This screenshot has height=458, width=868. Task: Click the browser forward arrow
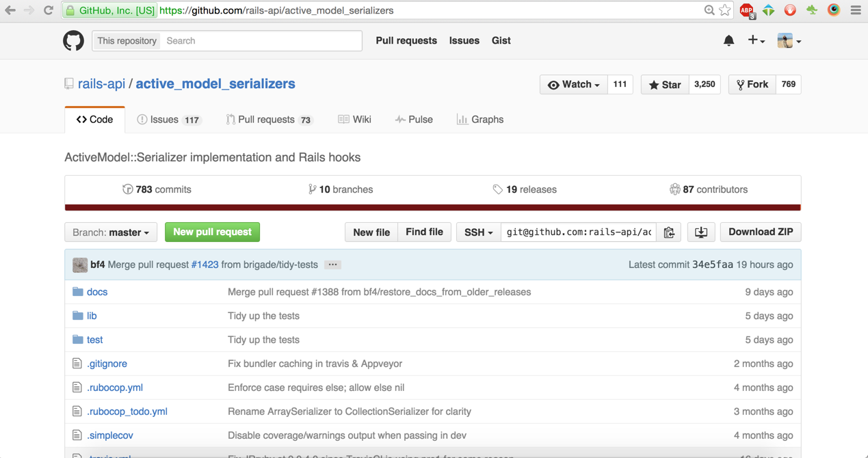tap(29, 10)
